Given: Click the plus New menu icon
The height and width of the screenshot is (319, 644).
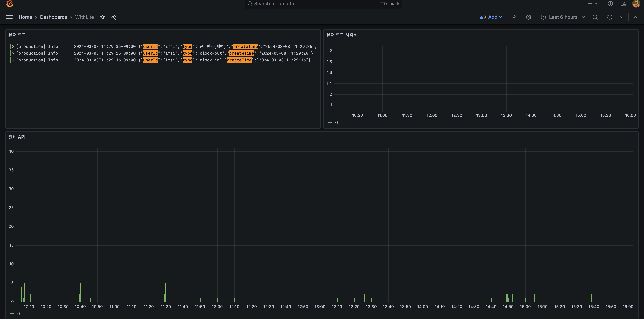Looking at the screenshot, I should [592, 4].
